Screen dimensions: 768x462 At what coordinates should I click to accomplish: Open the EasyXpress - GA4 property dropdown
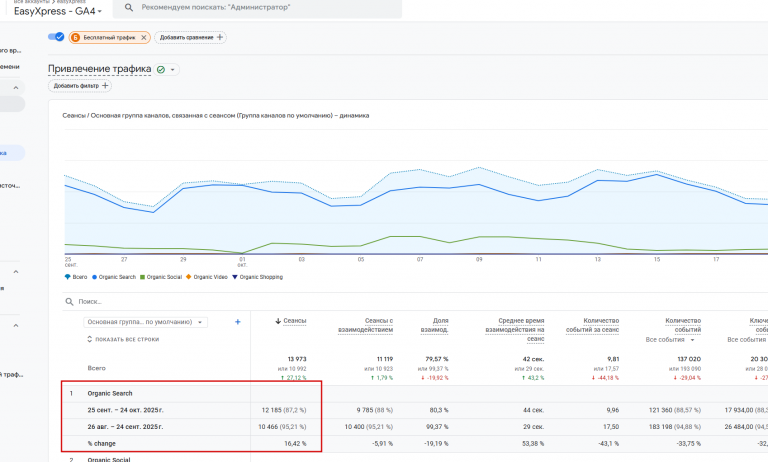coord(58,11)
